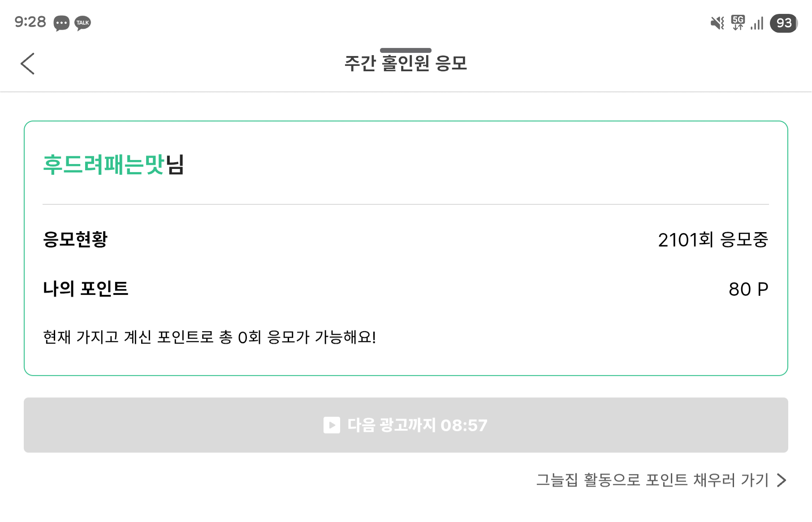Tap the 9:28 clock in status bar
Viewport: 812px width, 522px height.
(30, 22)
